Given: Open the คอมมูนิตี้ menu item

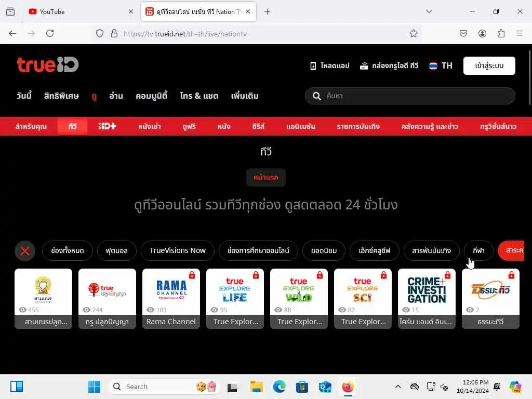Looking at the screenshot, I should click(151, 96).
